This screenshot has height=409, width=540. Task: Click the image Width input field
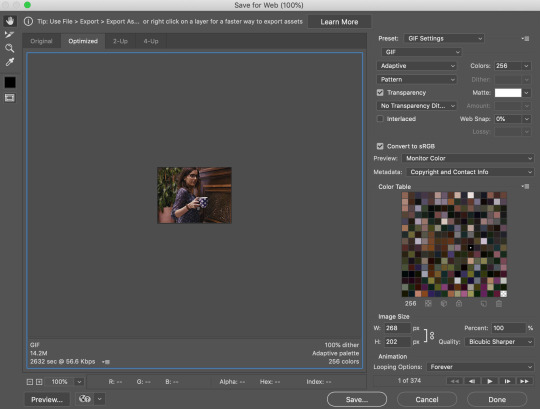point(397,328)
